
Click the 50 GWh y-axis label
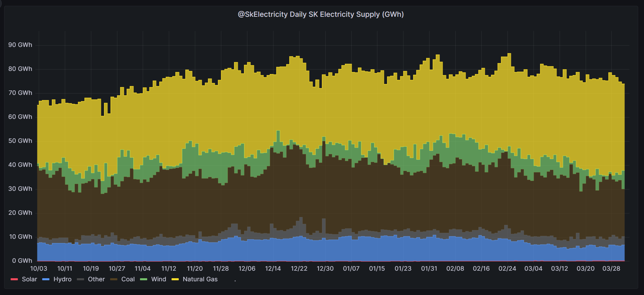click(20, 141)
